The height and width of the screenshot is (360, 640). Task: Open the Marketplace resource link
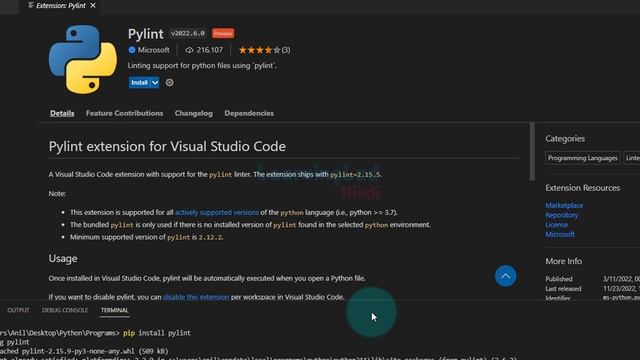tap(564, 205)
